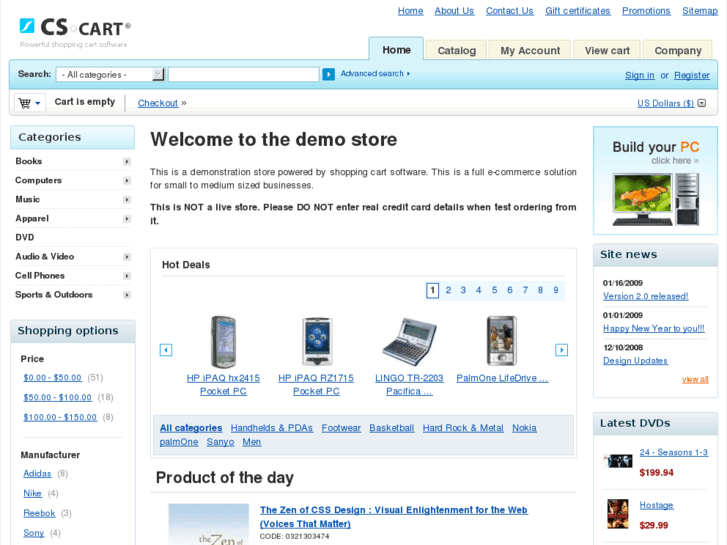Expand the Audio & Video category arrow
727x545 pixels.
127,256
